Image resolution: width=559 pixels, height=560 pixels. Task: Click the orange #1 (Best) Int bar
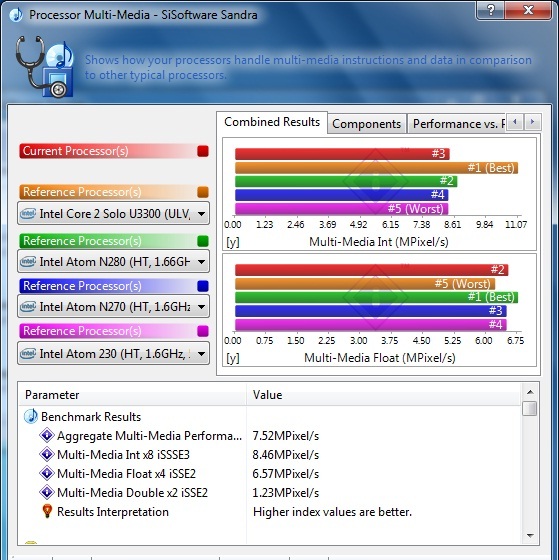coord(376,168)
